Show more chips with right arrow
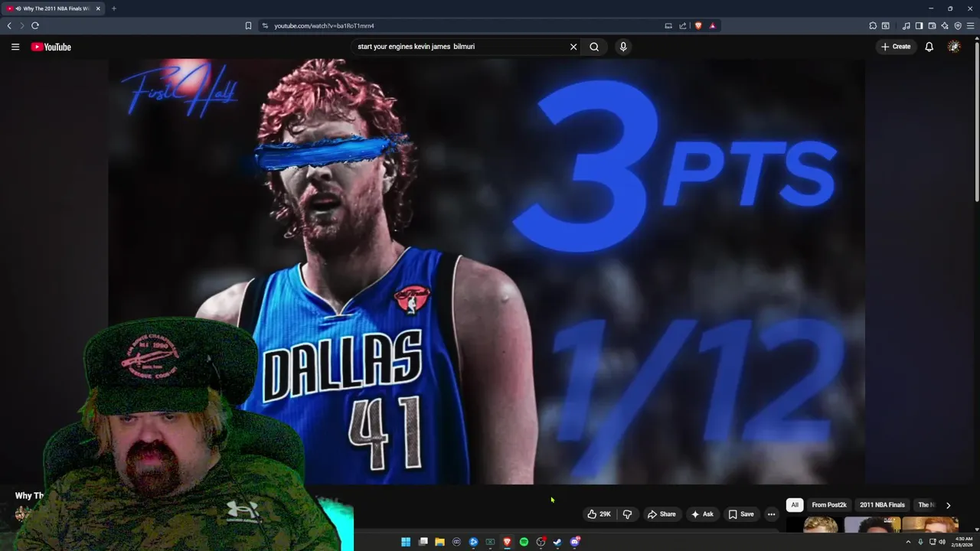This screenshot has height=551, width=980. point(948,505)
